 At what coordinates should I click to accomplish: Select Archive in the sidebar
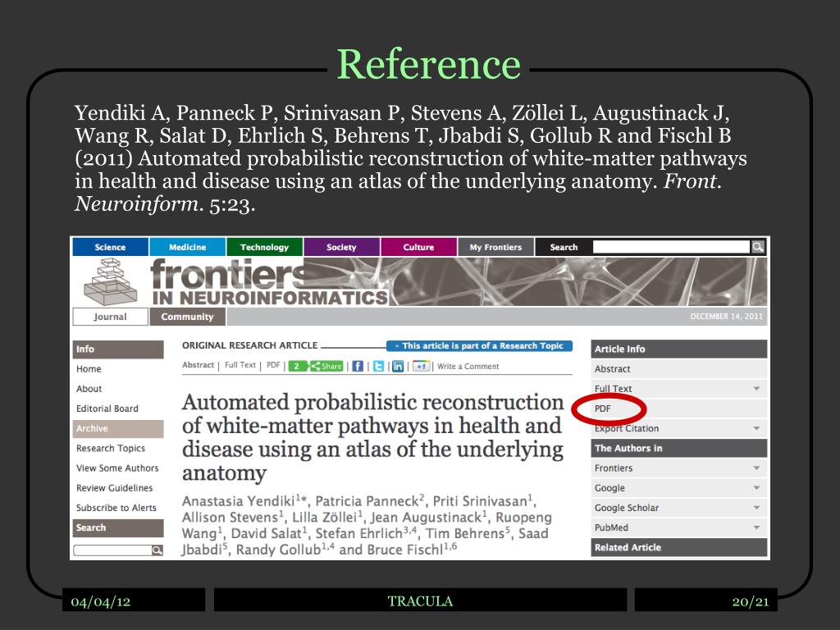coord(118,428)
